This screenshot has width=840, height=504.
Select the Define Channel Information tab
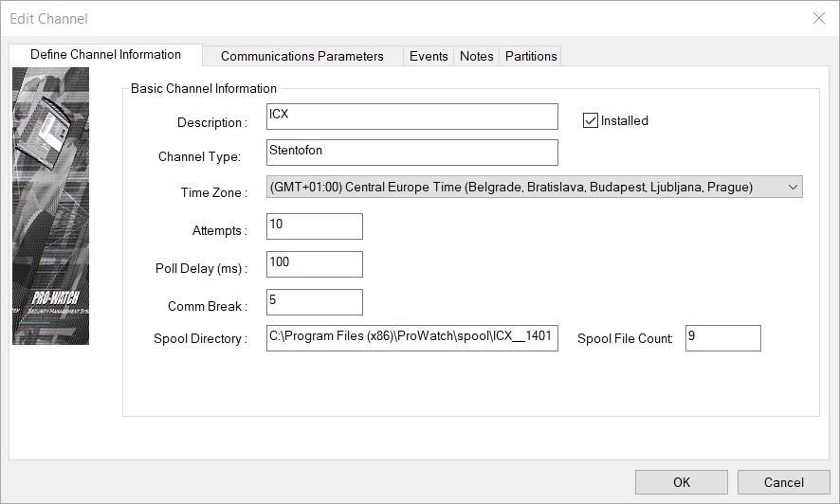(105, 55)
